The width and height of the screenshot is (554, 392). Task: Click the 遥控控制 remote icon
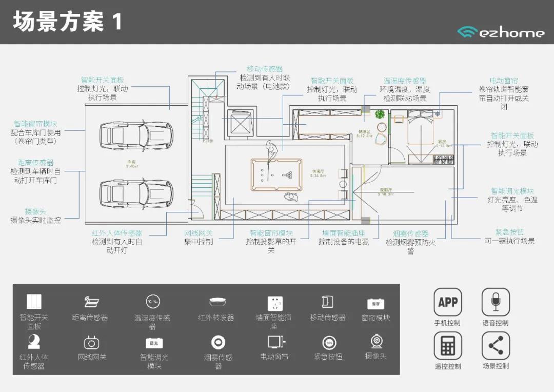(x=447, y=345)
